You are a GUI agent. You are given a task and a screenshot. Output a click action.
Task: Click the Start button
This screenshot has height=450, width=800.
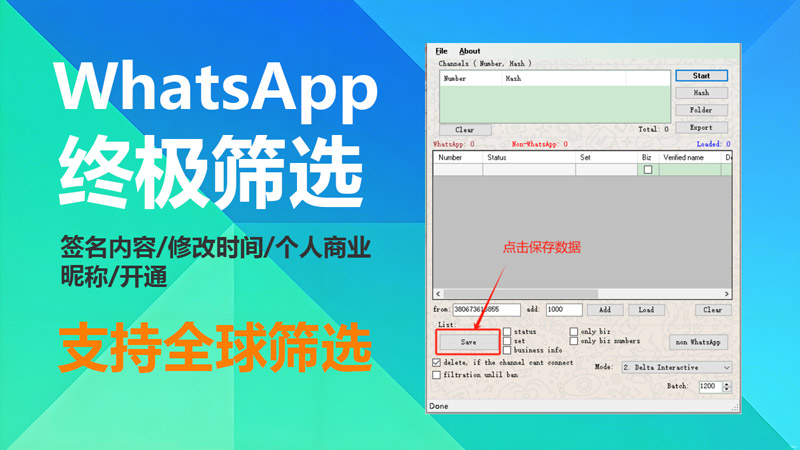pyautogui.click(x=701, y=76)
